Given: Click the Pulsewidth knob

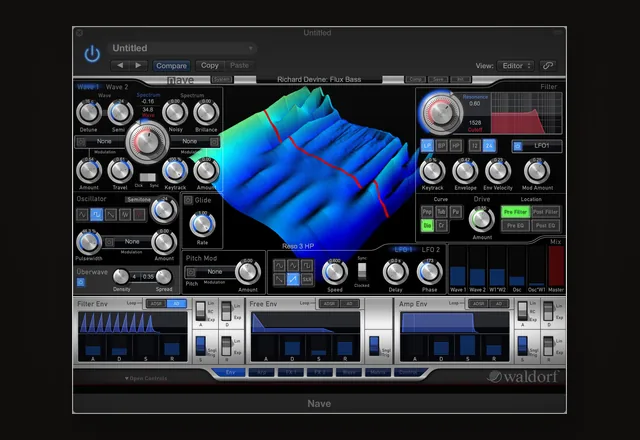Looking at the screenshot, I should [x=89, y=242].
